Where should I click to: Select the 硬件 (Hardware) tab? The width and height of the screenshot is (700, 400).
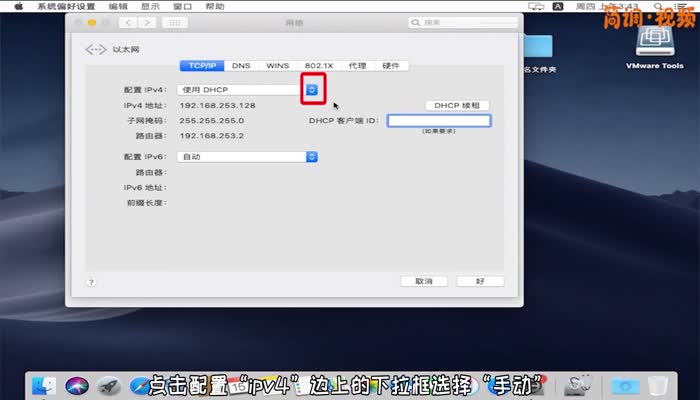click(x=391, y=66)
